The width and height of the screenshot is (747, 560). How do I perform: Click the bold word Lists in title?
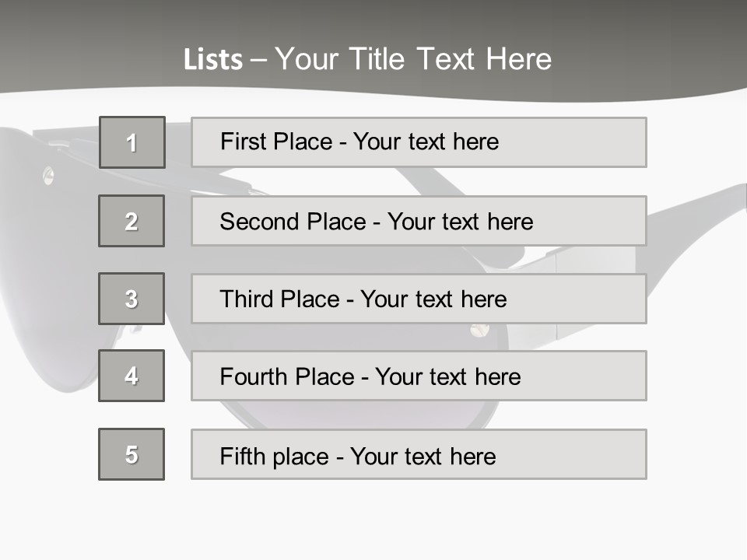[x=213, y=60]
